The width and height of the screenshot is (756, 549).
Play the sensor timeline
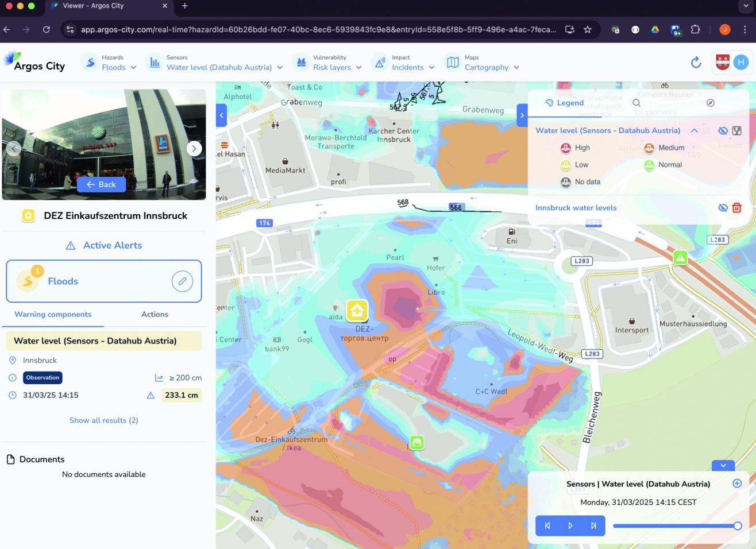(x=570, y=525)
